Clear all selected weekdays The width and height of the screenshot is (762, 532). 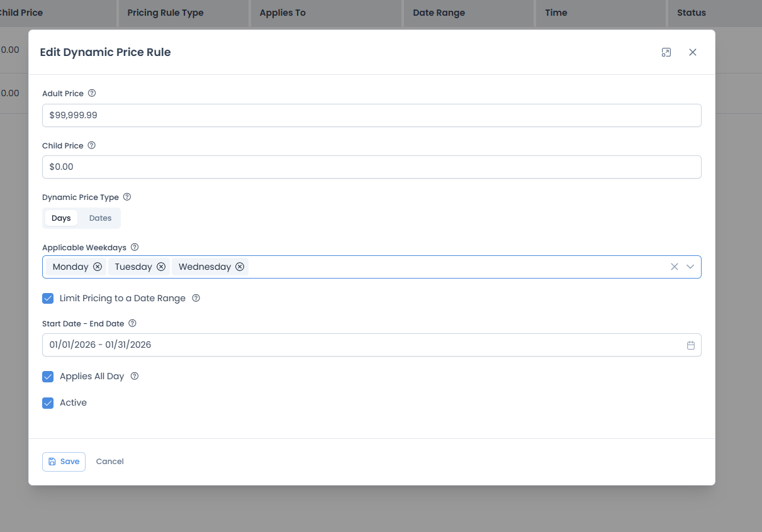675,267
